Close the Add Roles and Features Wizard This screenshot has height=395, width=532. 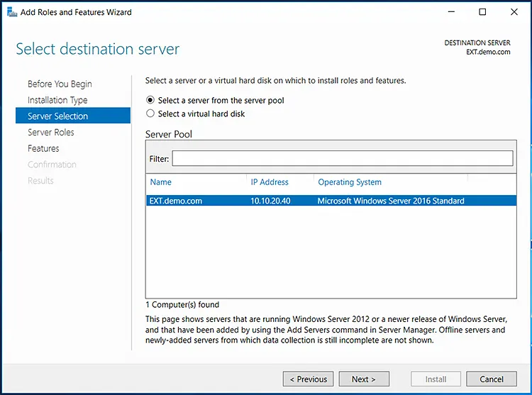(514, 12)
